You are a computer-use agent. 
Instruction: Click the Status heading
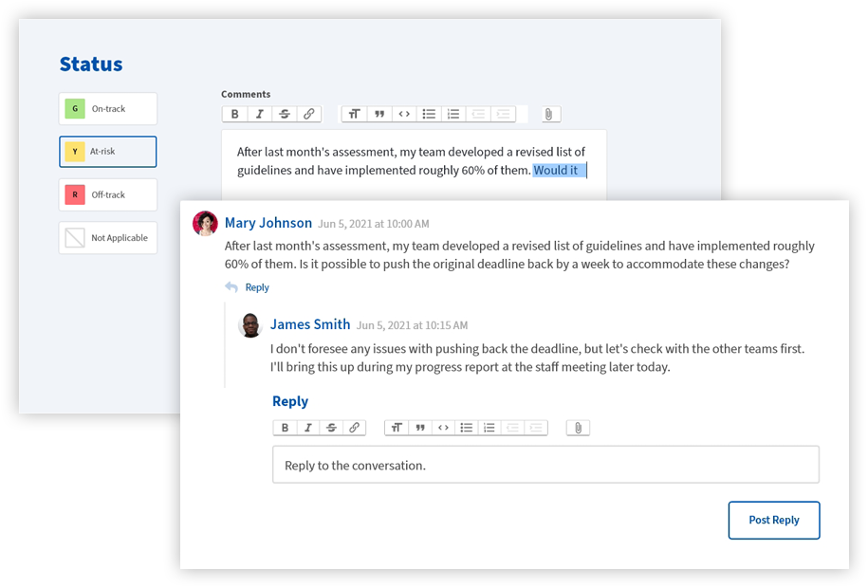point(91,64)
